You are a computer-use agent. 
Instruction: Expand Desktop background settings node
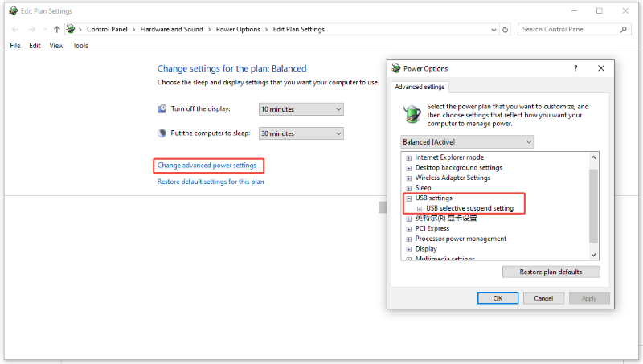click(409, 168)
